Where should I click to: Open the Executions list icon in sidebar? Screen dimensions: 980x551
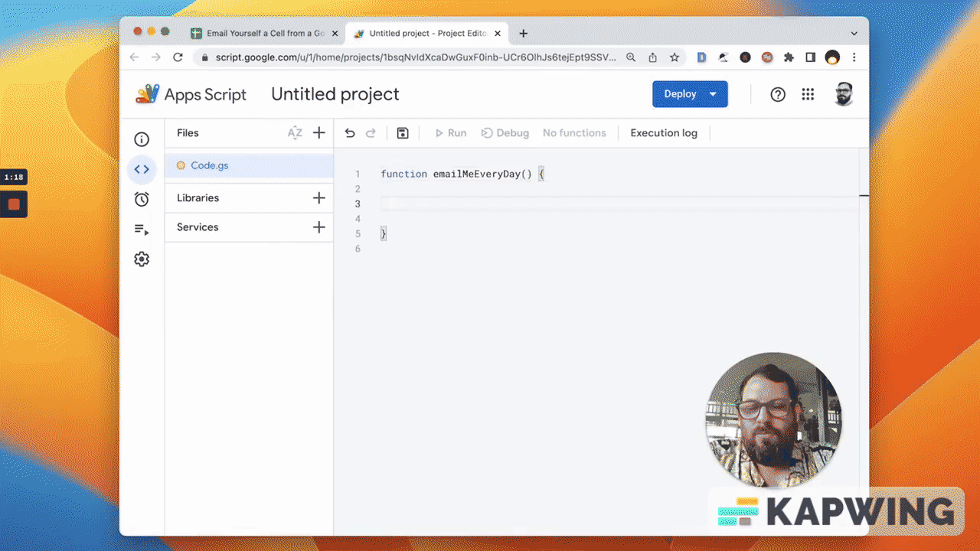click(x=142, y=229)
